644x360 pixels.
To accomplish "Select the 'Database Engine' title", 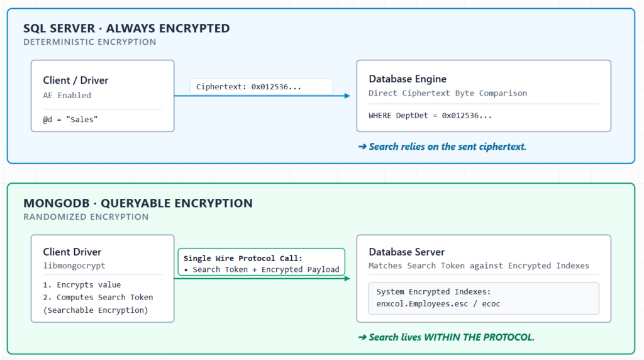I will click(408, 79).
